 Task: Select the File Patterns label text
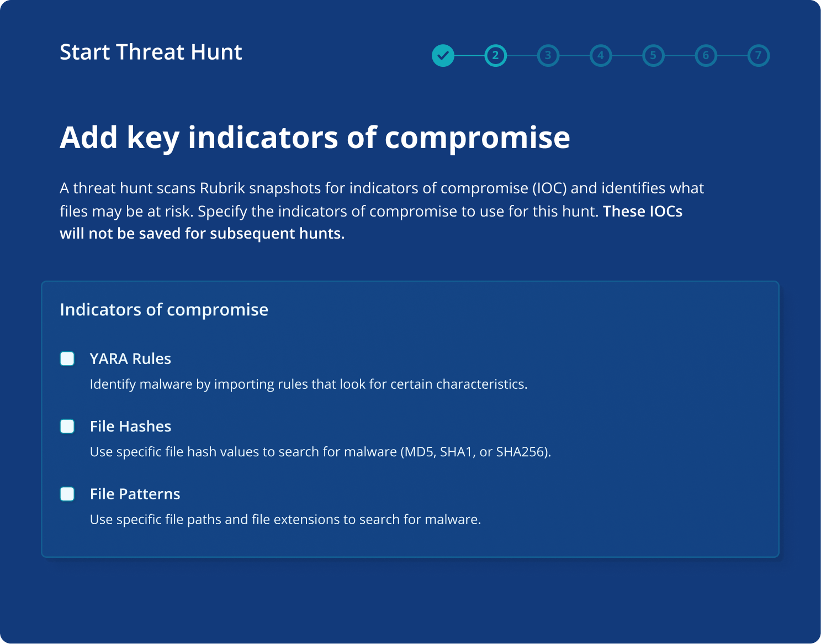pyautogui.click(x=135, y=494)
